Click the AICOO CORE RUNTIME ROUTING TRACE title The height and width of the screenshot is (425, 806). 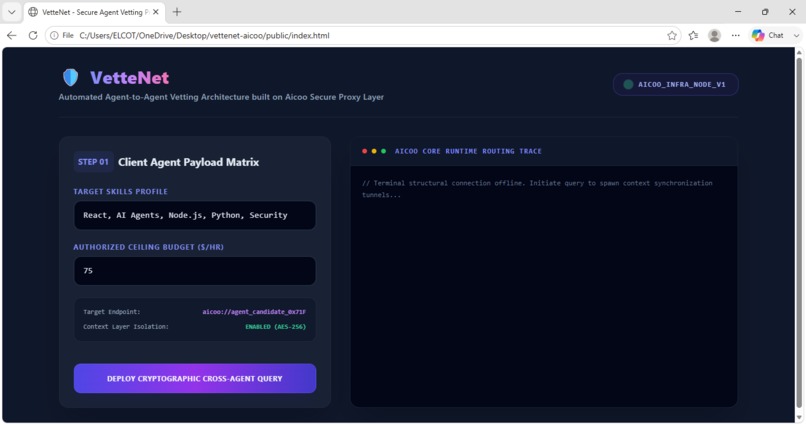(468, 151)
